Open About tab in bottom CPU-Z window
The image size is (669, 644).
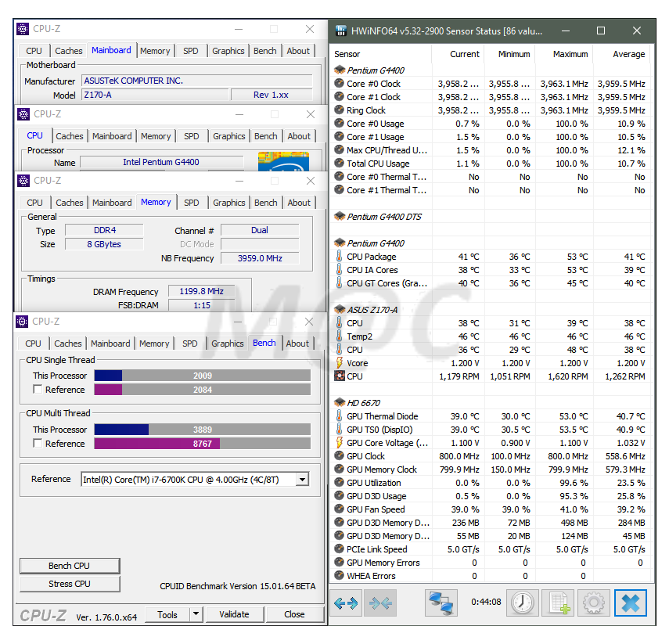(297, 344)
